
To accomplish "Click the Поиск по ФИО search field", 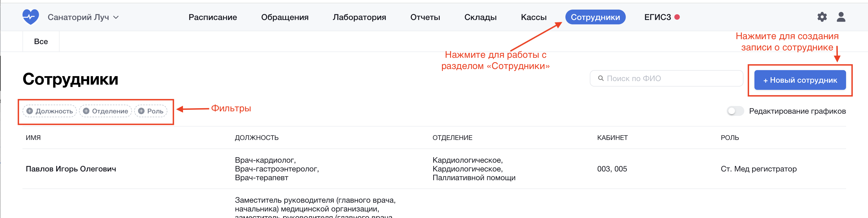I will [670, 78].
